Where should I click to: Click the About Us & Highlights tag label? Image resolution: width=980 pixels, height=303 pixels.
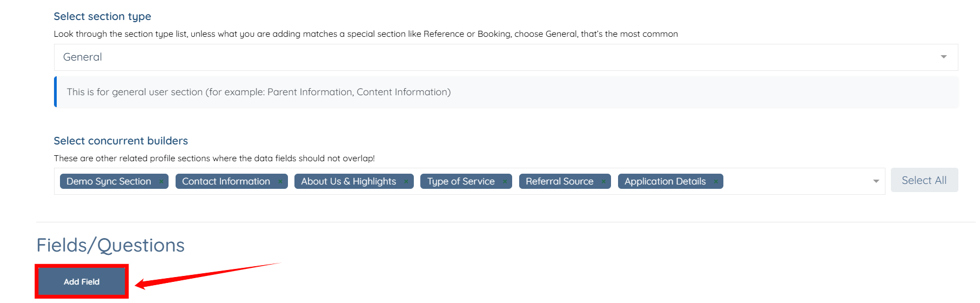click(348, 182)
